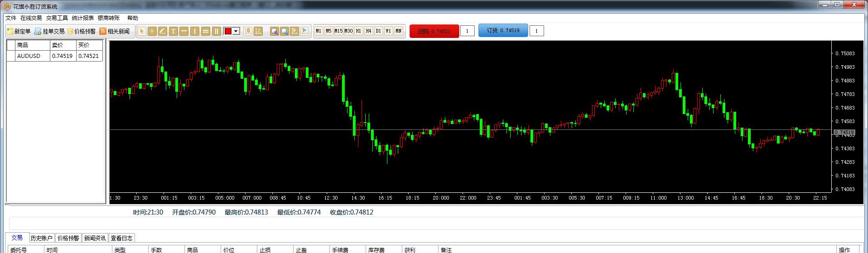Expand the 统计报表 menu
868x253 pixels.
pos(83,18)
